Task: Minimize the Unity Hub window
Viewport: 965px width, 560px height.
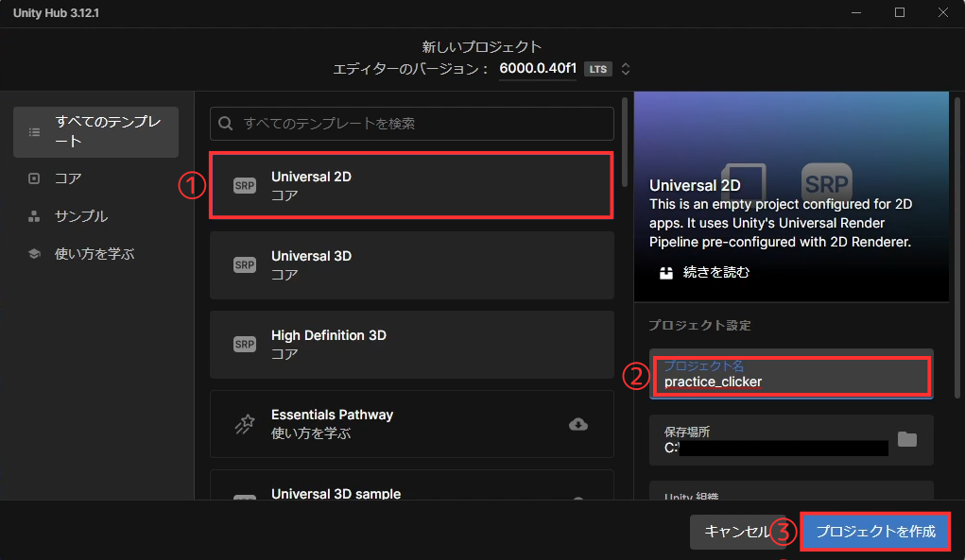Action: tap(856, 13)
